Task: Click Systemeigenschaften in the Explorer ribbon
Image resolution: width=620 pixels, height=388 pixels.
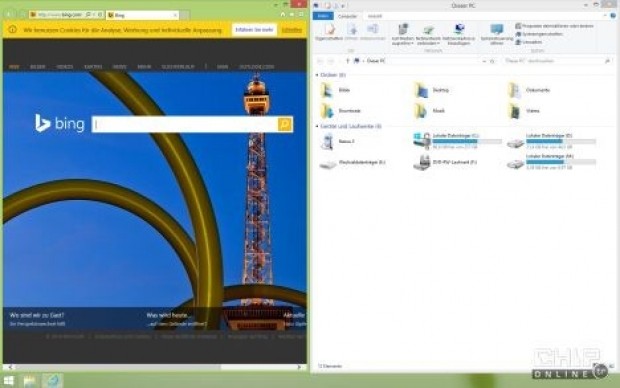Action: (539, 34)
